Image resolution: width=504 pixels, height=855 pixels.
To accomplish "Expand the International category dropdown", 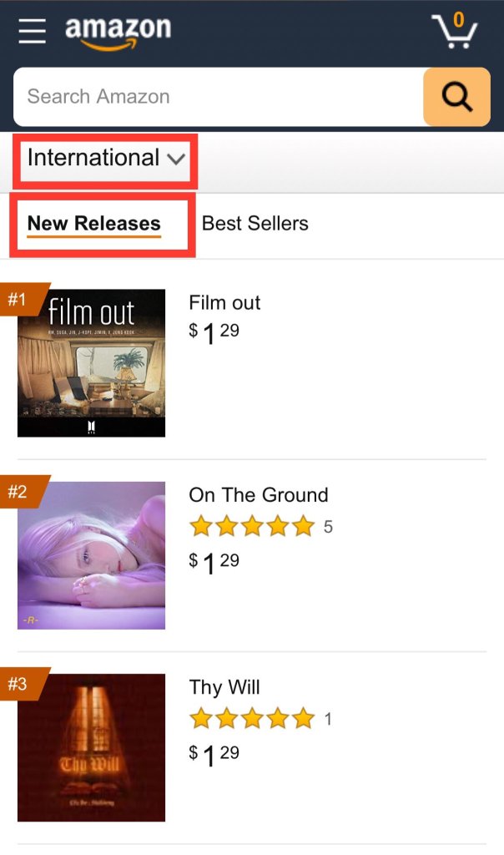I will pos(105,158).
